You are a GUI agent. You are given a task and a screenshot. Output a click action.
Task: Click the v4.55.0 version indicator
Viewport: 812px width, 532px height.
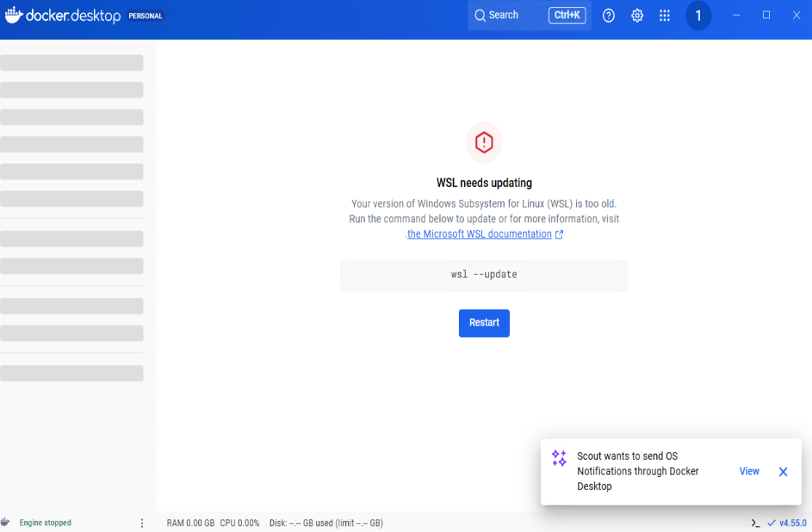pyautogui.click(x=791, y=523)
